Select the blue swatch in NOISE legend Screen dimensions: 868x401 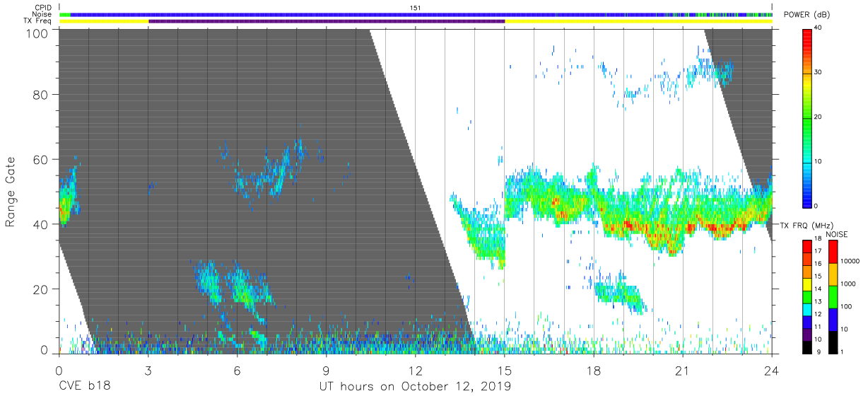pos(833,319)
